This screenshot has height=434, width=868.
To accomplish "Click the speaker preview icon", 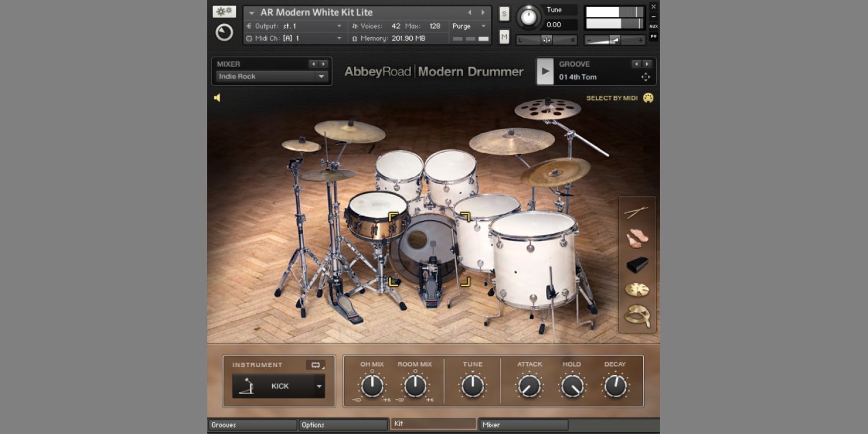I will 217,98.
